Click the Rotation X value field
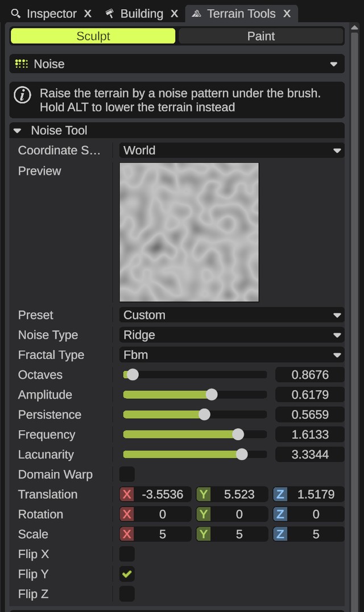Image resolution: width=364 pixels, height=612 pixels. click(162, 514)
